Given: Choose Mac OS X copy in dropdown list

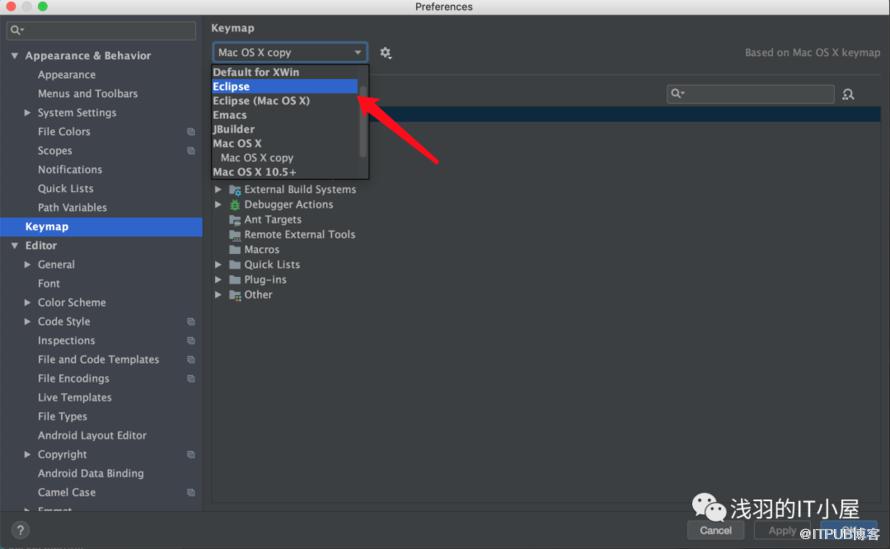Looking at the screenshot, I should (286, 157).
